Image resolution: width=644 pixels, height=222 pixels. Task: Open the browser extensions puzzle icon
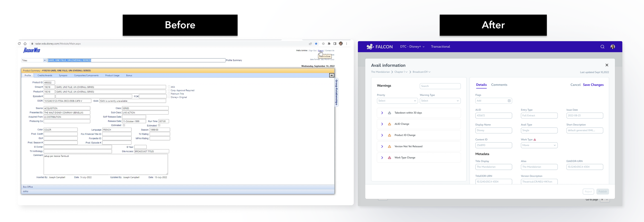(329, 44)
